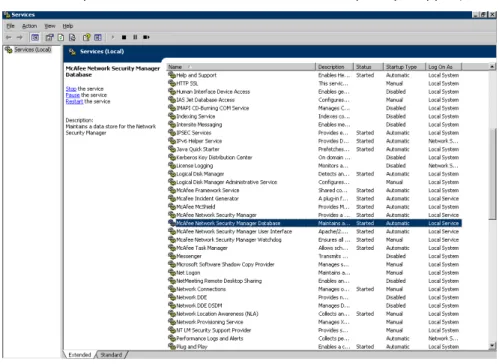This screenshot has height=364, width=499.
Task: Open the View menu
Action: 50,26
